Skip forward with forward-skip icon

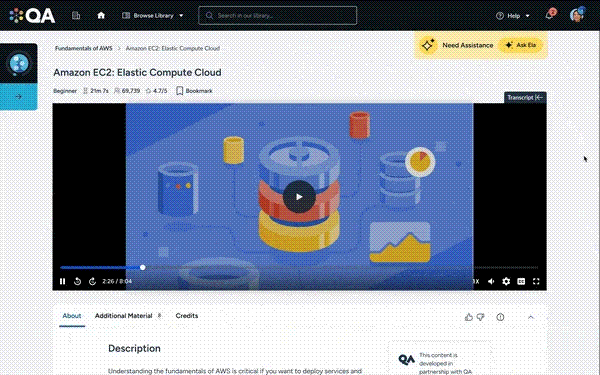point(92,281)
